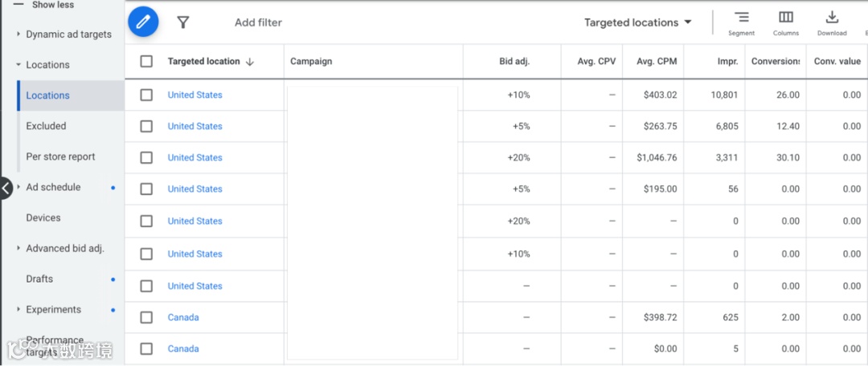This screenshot has width=868, height=366.
Task: Select checkbox for first Canada row
Action: pyautogui.click(x=146, y=317)
